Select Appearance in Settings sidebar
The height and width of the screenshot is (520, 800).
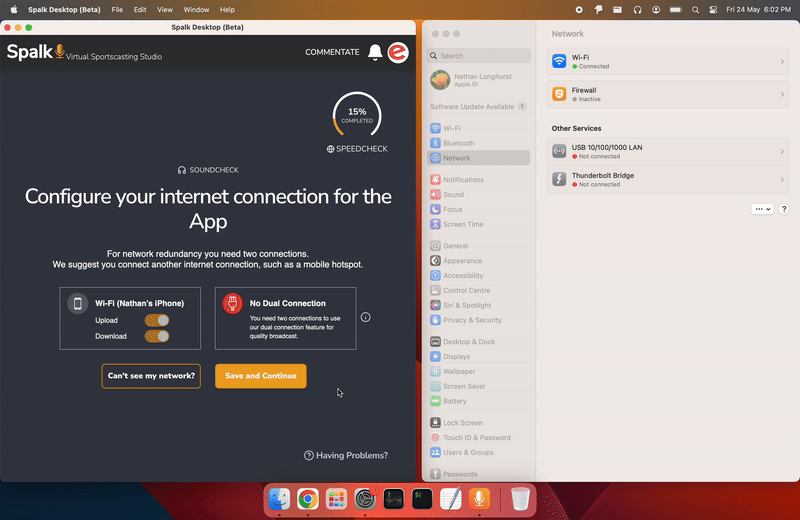(479, 261)
